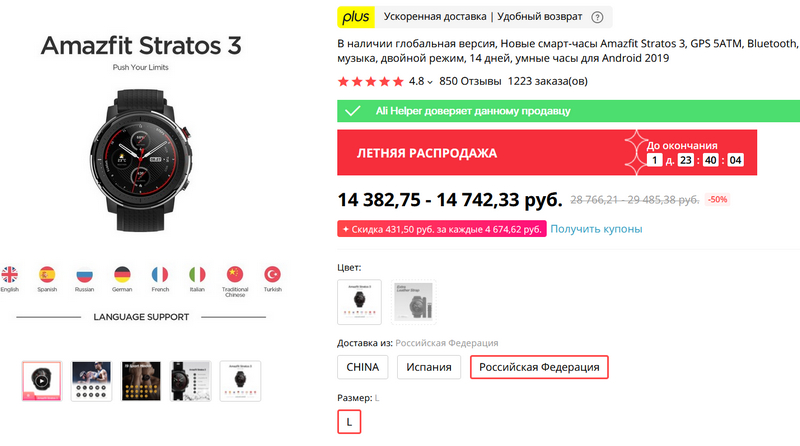Viewport: 800px width, 446px height.
Task: Expand the 4.8 rating dropdown arrow
Action: pos(430,82)
